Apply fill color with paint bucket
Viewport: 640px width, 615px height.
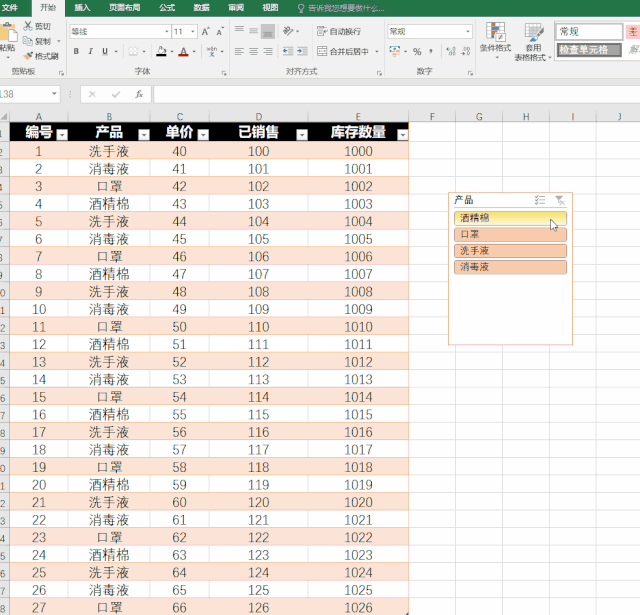click(161, 51)
